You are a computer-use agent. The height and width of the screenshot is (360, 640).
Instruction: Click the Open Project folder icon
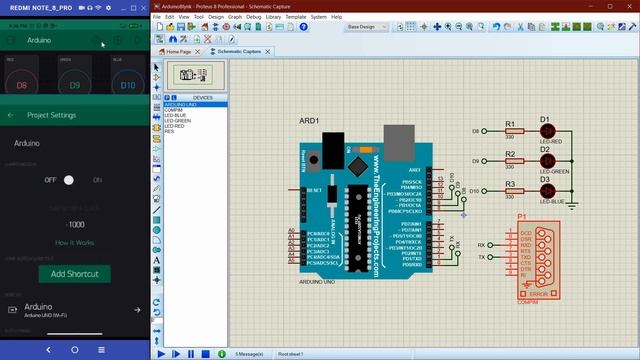click(x=170, y=27)
